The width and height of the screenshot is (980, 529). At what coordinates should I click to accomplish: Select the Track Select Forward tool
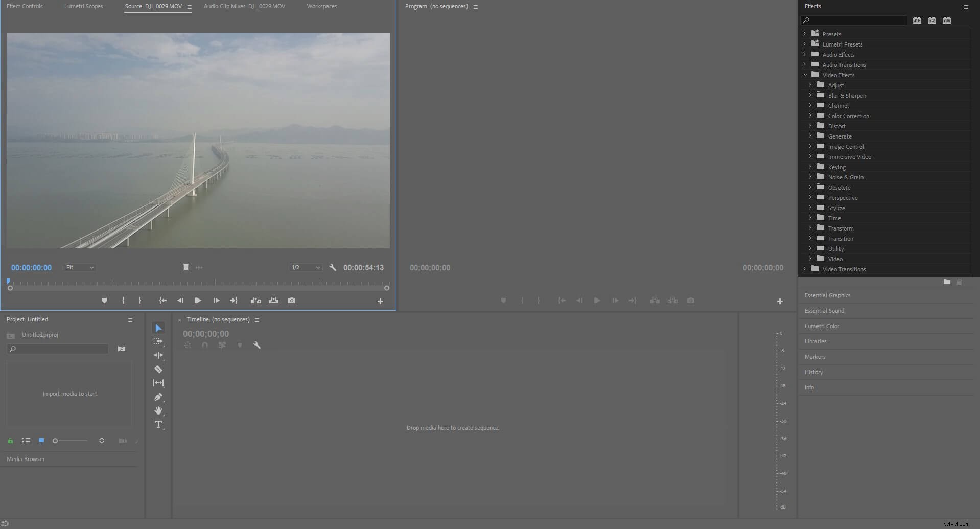(x=158, y=341)
